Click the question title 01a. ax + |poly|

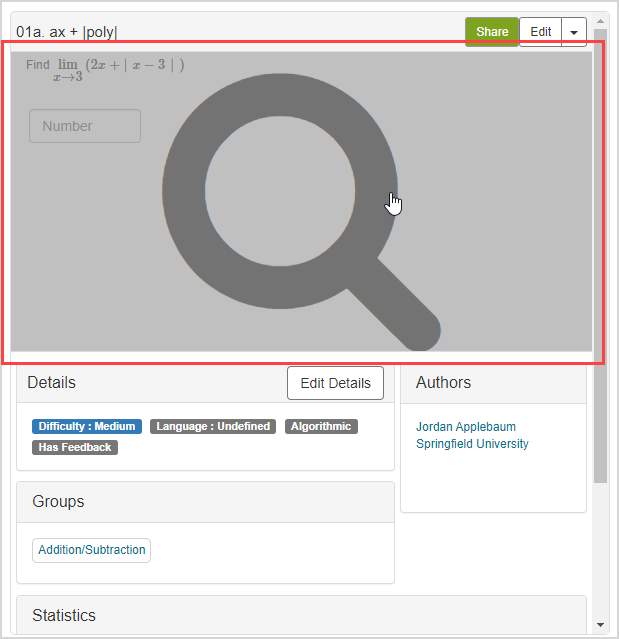point(66,32)
